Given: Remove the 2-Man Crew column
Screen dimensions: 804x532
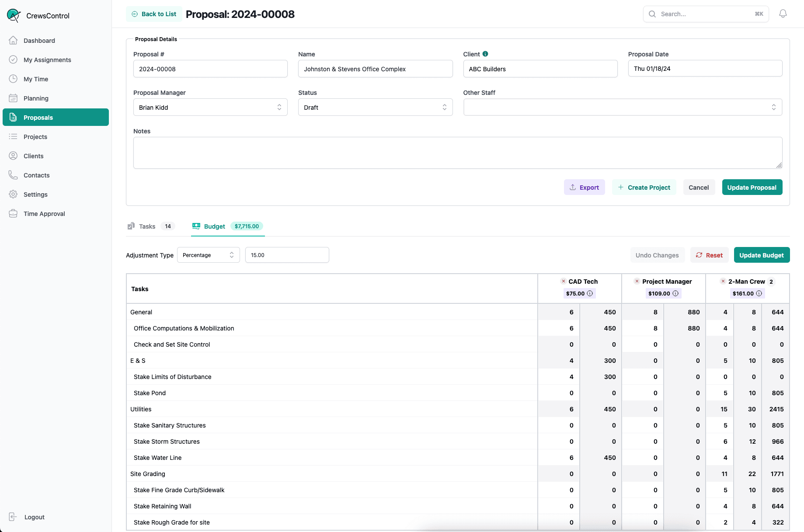Looking at the screenshot, I should pyautogui.click(x=723, y=281).
